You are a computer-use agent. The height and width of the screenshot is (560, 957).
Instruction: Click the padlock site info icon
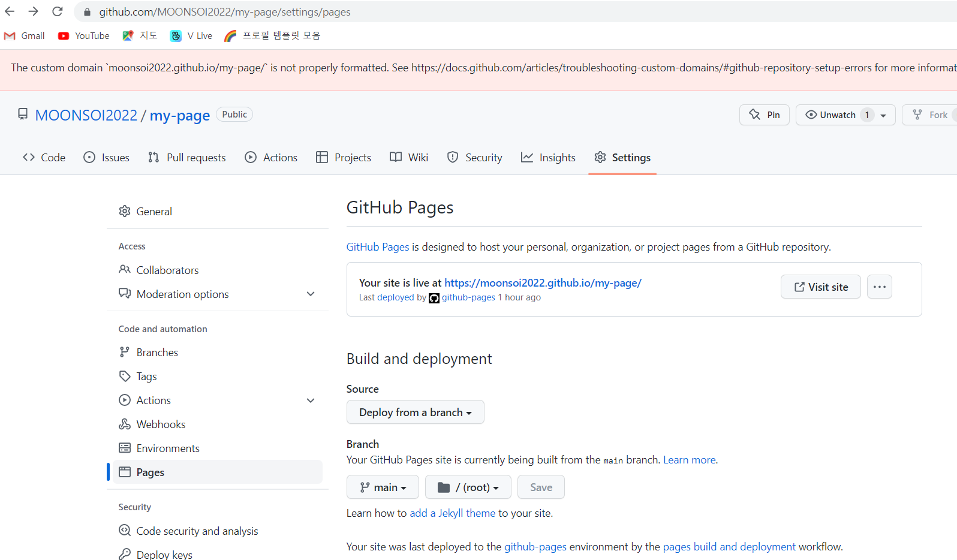(x=87, y=12)
